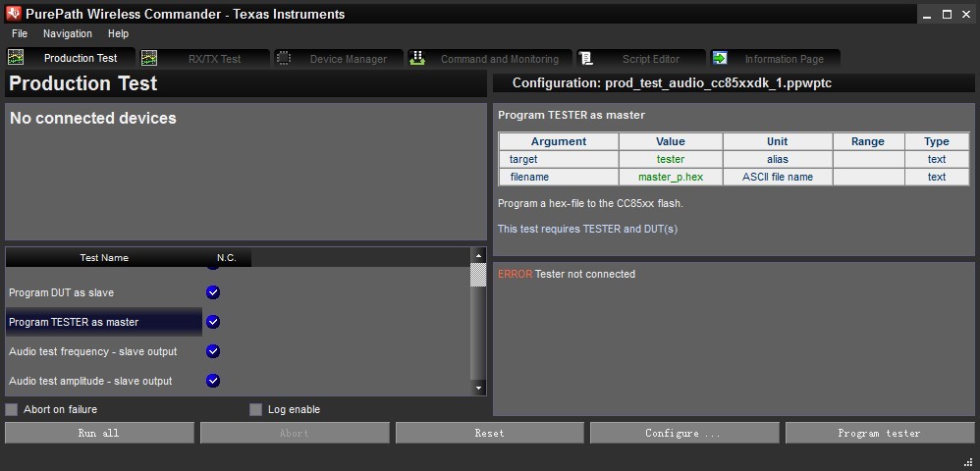Minimize the PurePath Wireless Commander window
Image resolution: width=980 pixels, height=471 pixels.
(928, 15)
